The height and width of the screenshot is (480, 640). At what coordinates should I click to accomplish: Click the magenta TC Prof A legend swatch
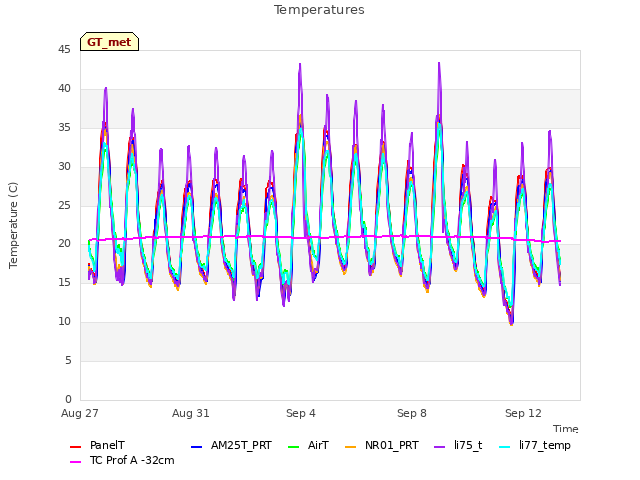pos(76,462)
